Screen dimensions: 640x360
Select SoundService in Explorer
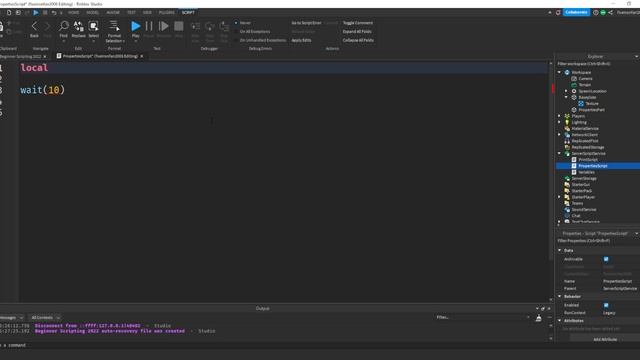[x=584, y=209]
